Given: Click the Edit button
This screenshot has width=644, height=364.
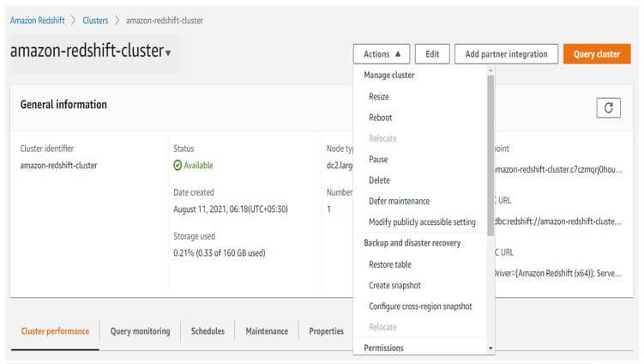Looking at the screenshot, I should click(432, 54).
